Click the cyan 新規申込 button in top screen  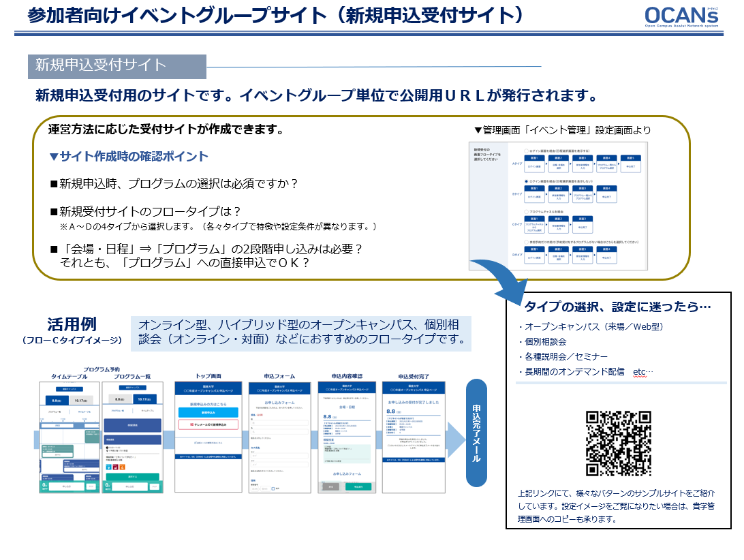click(208, 412)
